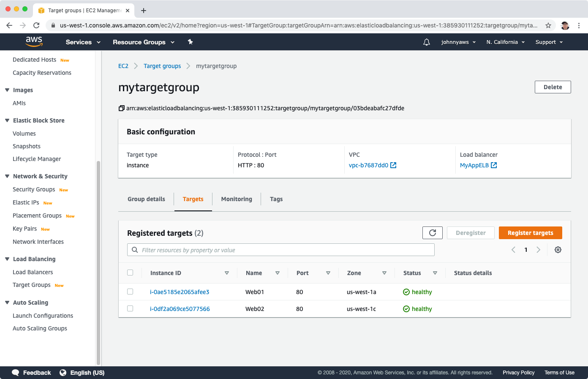Click the Feedback speech bubble icon
The width and height of the screenshot is (588, 379).
coord(16,373)
